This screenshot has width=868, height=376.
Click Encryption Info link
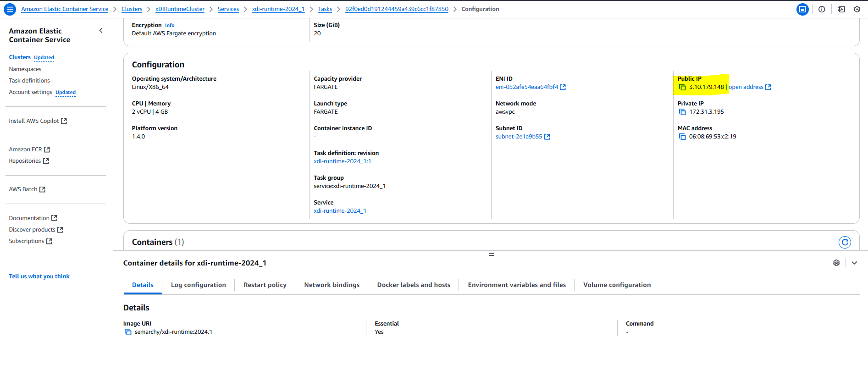(x=170, y=25)
